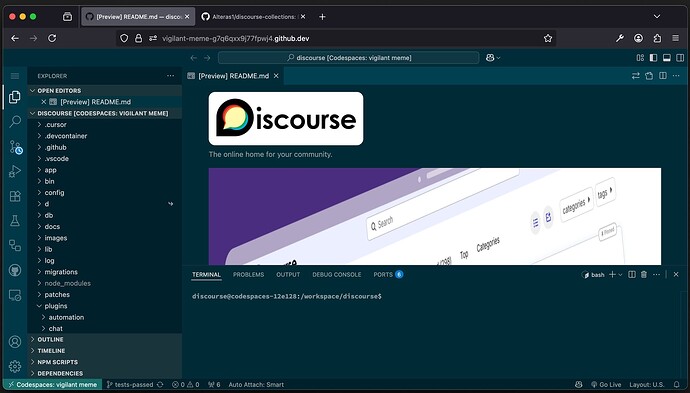The image size is (690, 393).
Task: Open the Search view in activity bar
Action: point(15,121)
